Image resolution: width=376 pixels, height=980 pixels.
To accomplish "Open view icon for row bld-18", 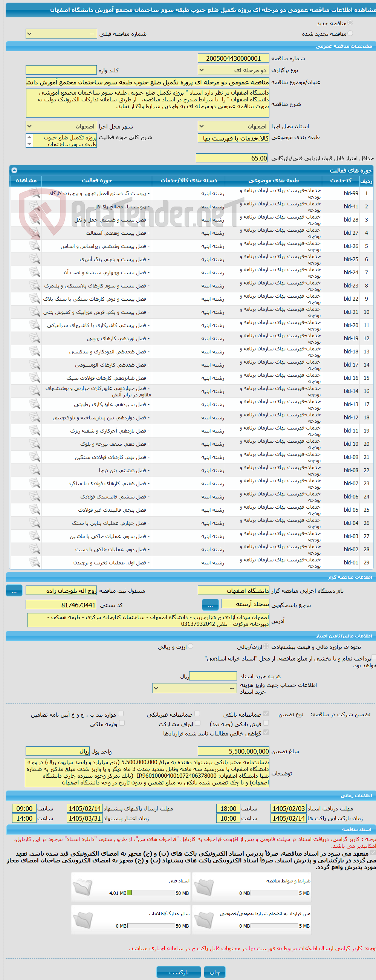I will (35, 352).
